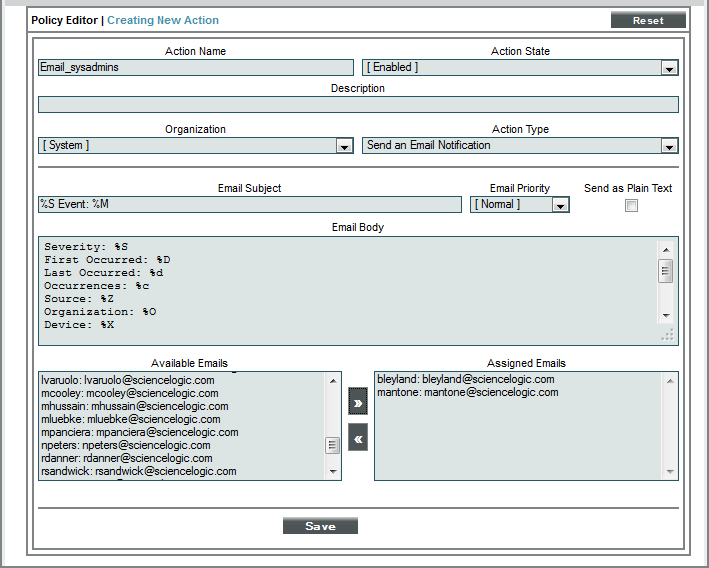Screen dimensions: 709x568
Task: Select mantone in Assigned Emails list
Action: click(468, 393)
